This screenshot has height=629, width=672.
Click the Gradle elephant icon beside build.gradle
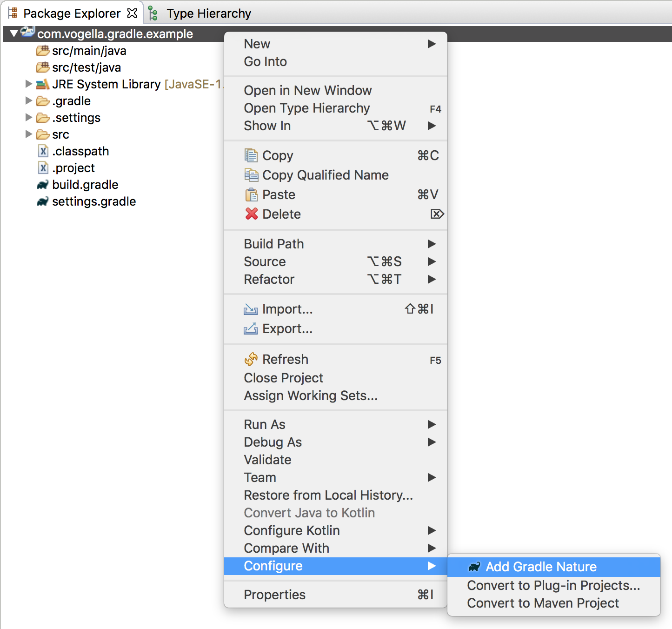[x=43, y=184]
